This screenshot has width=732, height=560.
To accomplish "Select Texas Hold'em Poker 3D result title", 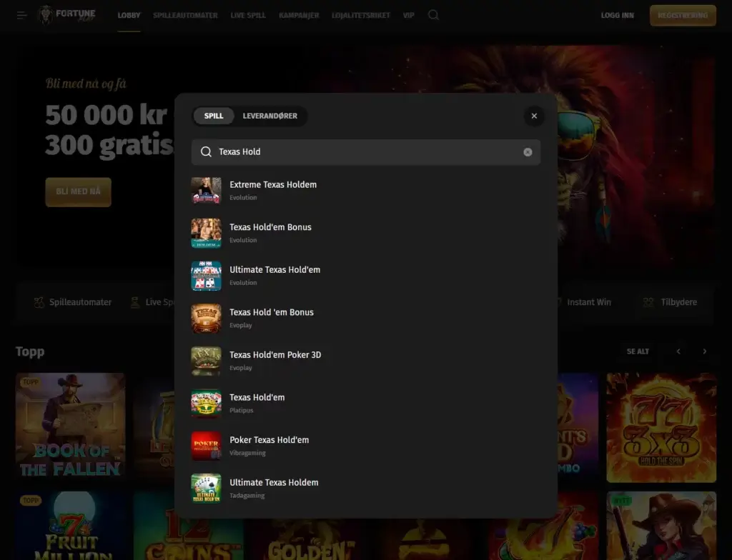I will pos(275,355).
